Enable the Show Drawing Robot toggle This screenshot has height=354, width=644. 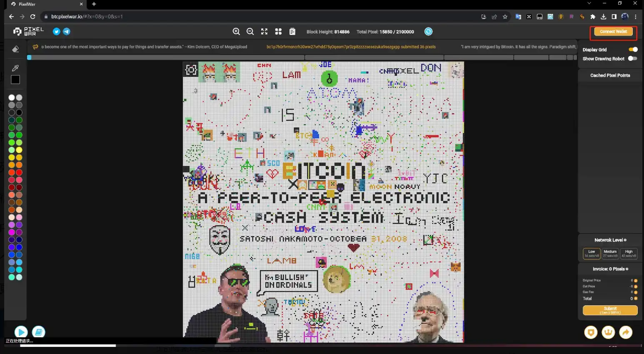click(632, 59)
